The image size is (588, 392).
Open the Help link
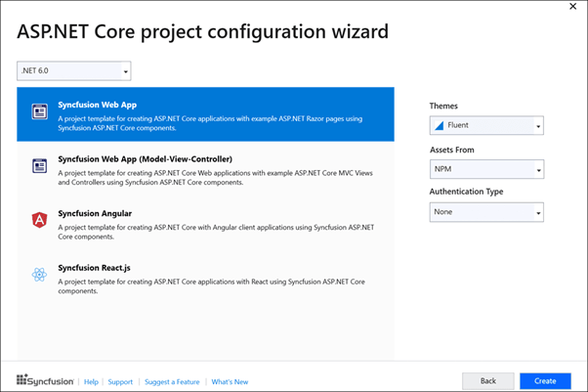pyautogui.click(x=91, y=381)
